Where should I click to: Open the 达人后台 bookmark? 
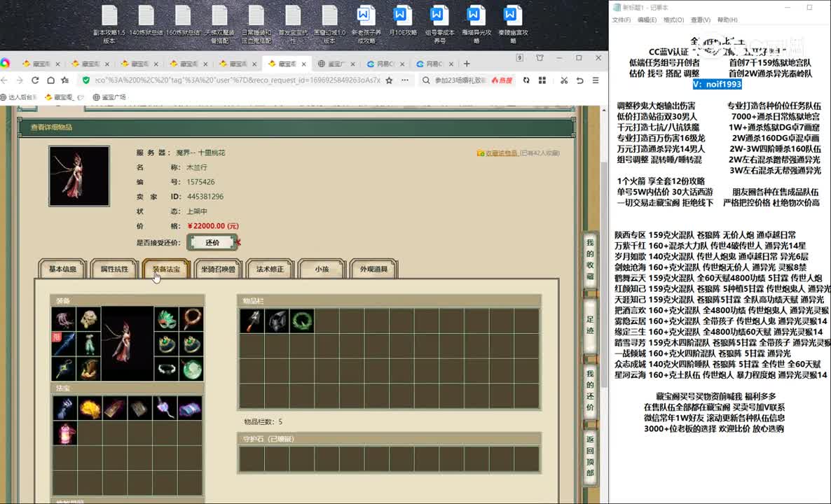click(19, 97)
